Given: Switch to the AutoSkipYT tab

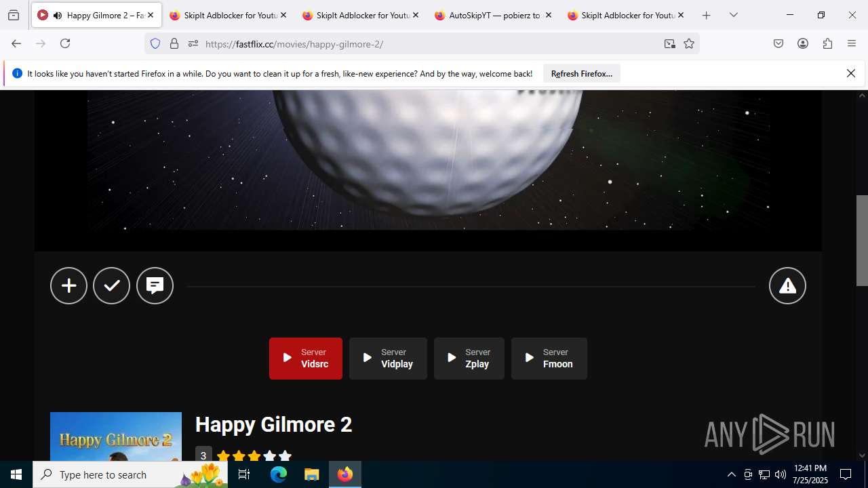Looking at the screenshot, I should tap(493, 15).
